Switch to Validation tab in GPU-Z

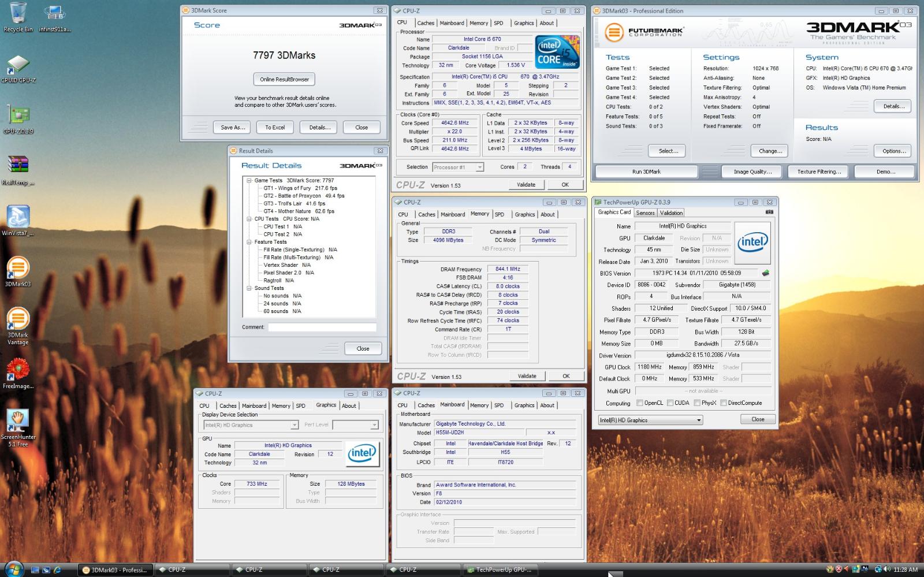click(x=671, y=213)
